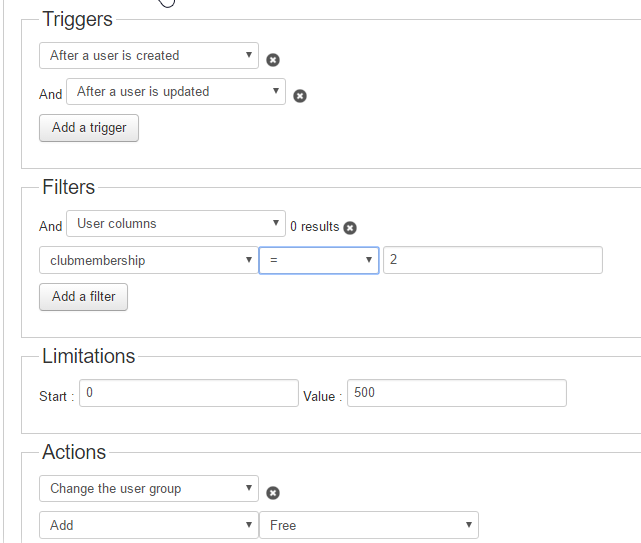Remove the 'After a user is created' trigger

pos(273,60)
